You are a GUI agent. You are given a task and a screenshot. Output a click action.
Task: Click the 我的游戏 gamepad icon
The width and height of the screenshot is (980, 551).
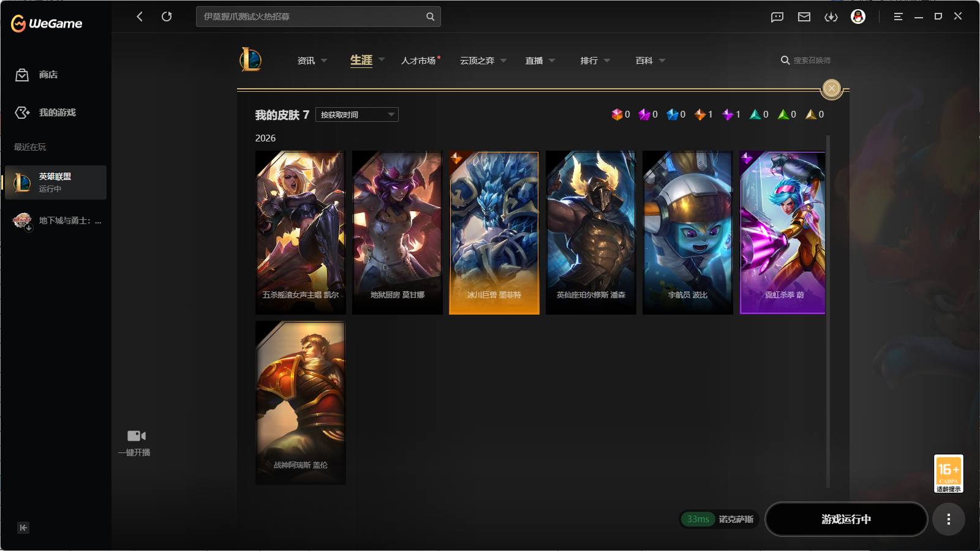click(x=22, y=113)
